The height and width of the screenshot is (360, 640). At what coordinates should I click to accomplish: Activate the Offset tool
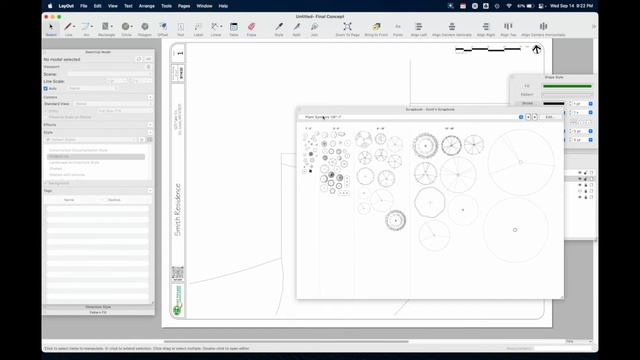(x=163, y=27)
